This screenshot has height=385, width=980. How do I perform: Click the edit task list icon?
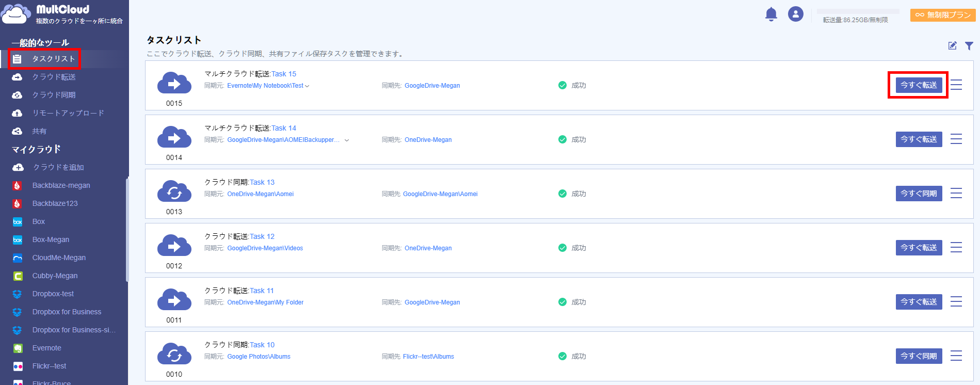click(x=953, y=46)
